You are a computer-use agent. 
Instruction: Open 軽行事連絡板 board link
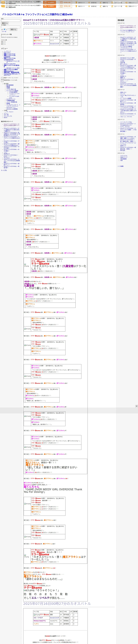click(10, 85)
